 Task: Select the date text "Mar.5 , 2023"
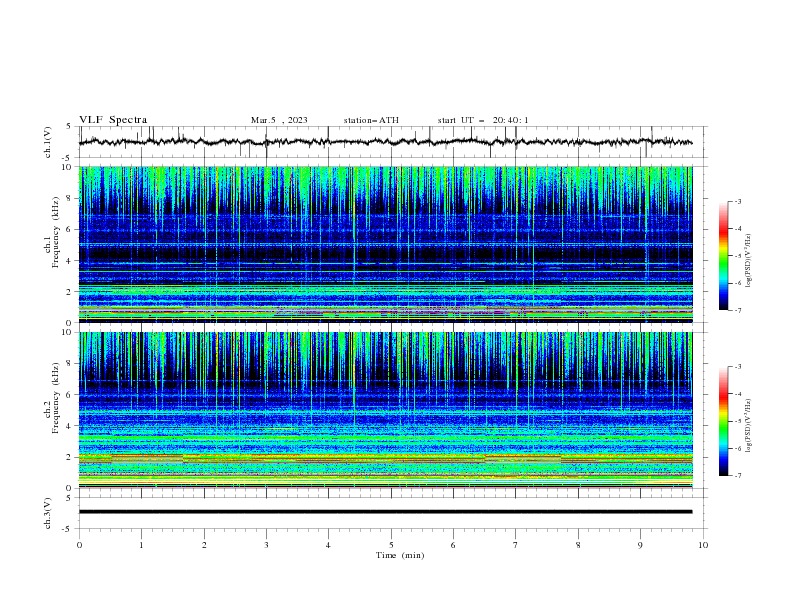click(x=279, y=120)
